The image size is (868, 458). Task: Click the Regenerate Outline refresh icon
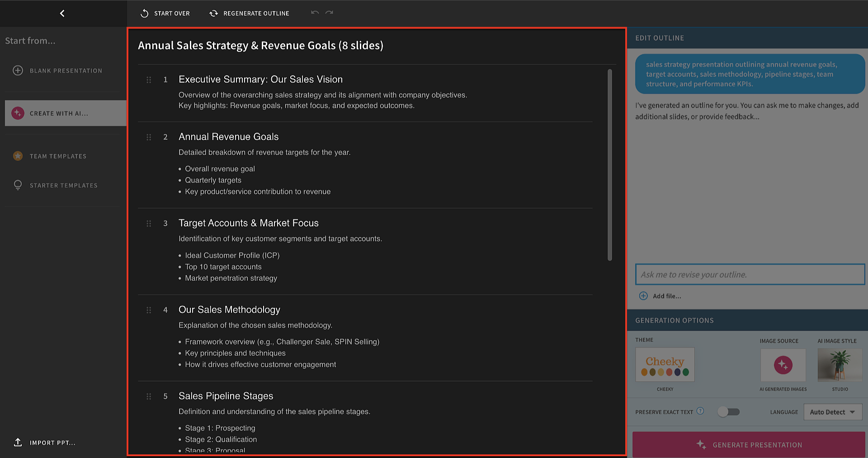tap(213, 14)
